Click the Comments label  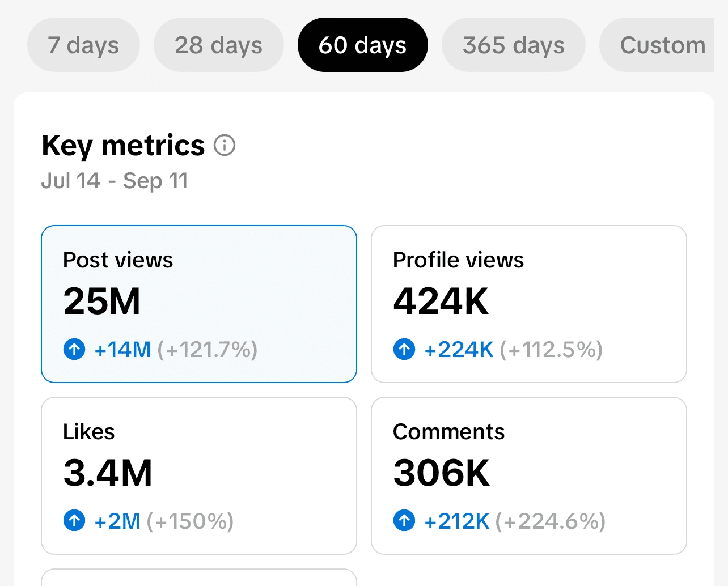click(449, 432)
